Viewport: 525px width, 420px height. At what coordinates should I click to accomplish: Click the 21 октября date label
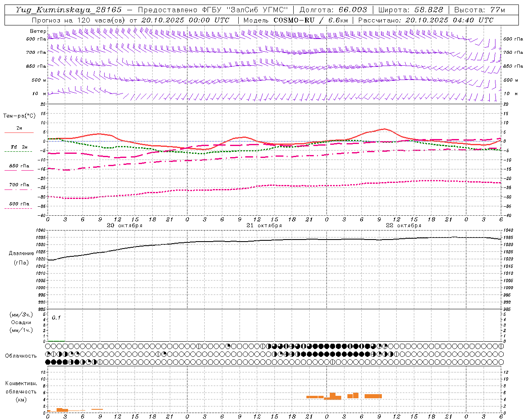click(x=264, y=226)
